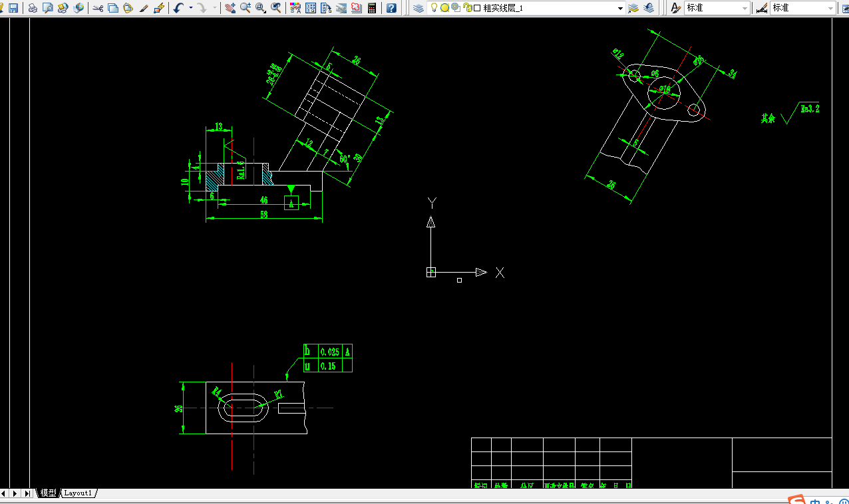Click the Help question mark icon

point(391,8)
